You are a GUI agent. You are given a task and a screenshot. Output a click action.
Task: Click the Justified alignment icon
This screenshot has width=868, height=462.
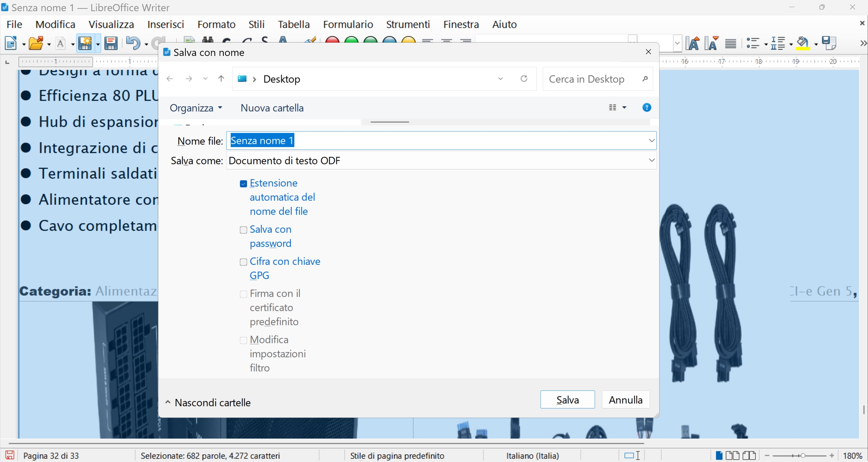[730, 43]
